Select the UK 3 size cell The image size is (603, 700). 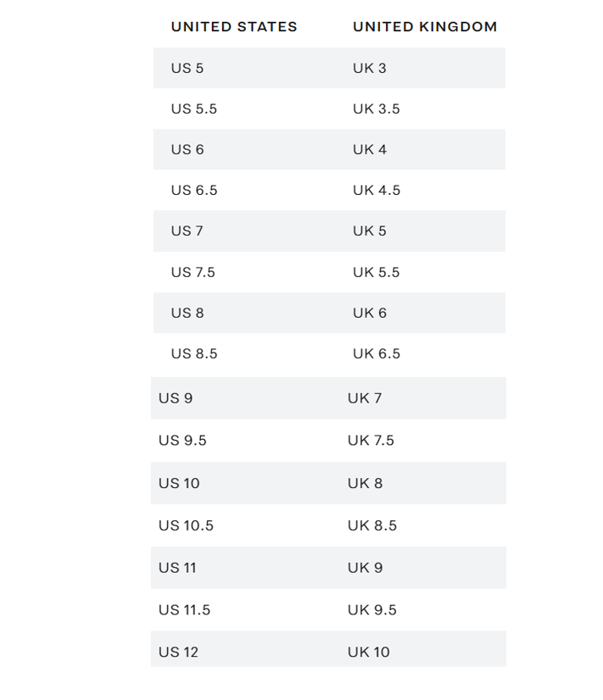370,68
